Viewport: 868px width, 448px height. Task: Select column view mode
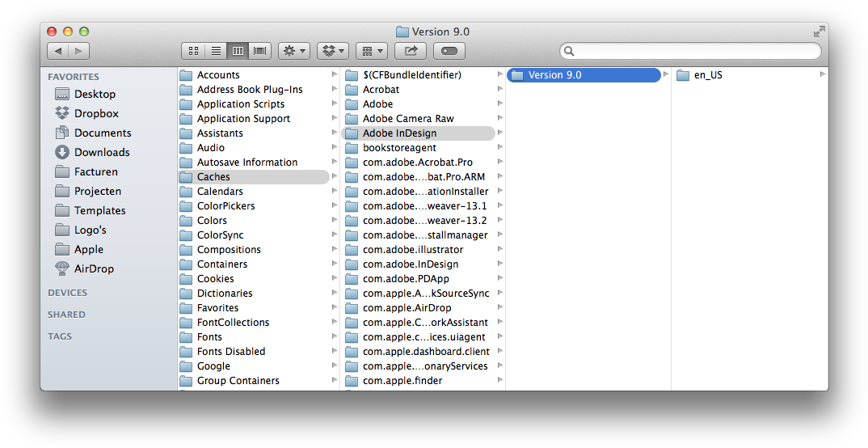238,51
